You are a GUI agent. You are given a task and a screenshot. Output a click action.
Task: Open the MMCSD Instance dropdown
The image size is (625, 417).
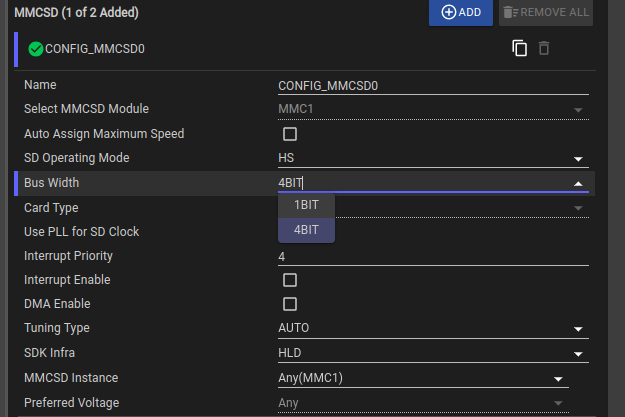tap(558, 378)
